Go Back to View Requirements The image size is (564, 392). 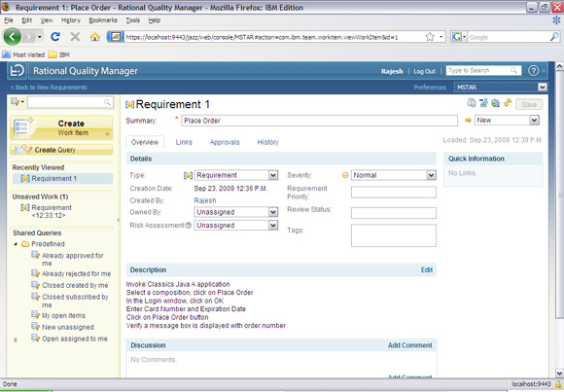pyautogui.click(x=49, y=88)
